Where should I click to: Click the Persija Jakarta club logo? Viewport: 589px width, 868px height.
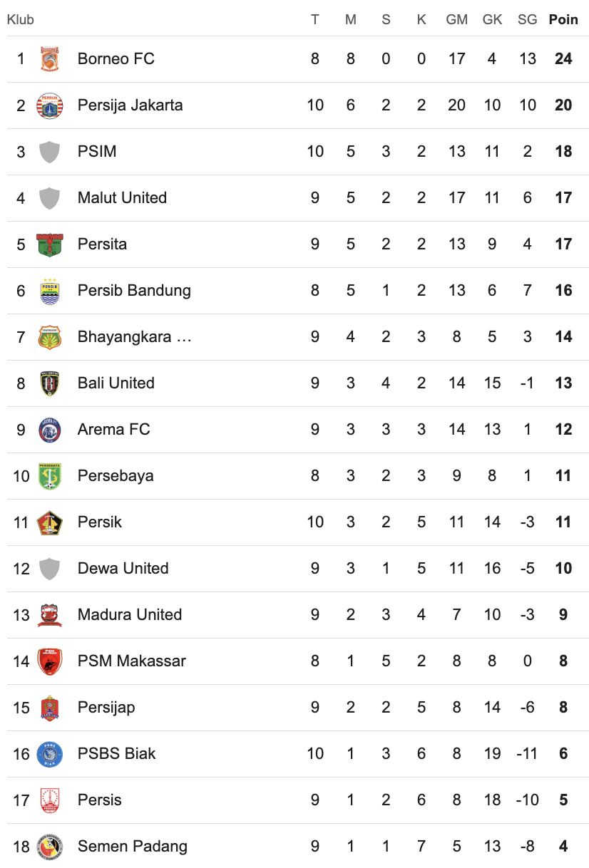point(49,105)
